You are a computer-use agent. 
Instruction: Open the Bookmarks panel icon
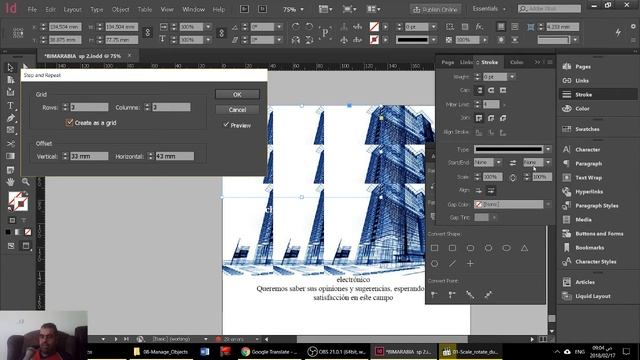click(567, 248)
